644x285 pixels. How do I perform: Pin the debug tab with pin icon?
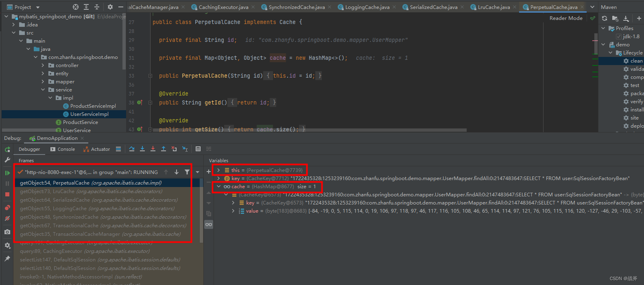(x=7, y=259)
